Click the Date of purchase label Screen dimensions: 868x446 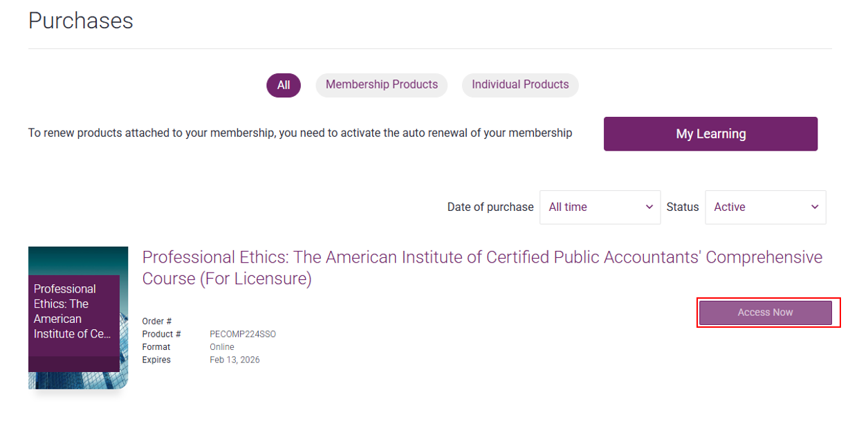tap(490, 207)
